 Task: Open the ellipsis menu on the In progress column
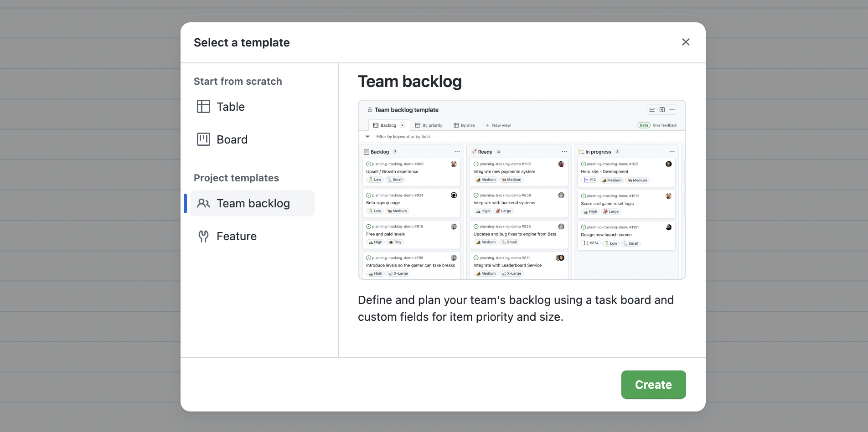672,151
